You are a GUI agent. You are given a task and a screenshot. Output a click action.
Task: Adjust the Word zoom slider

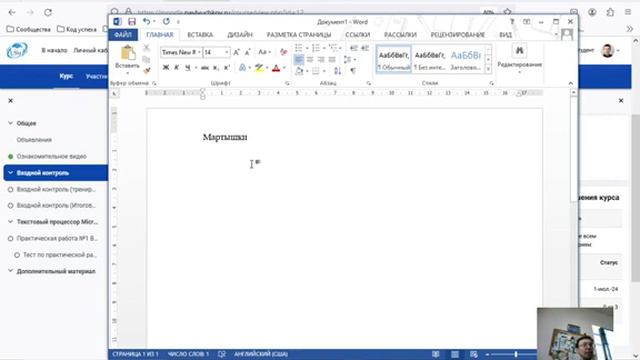pos(516,354)
